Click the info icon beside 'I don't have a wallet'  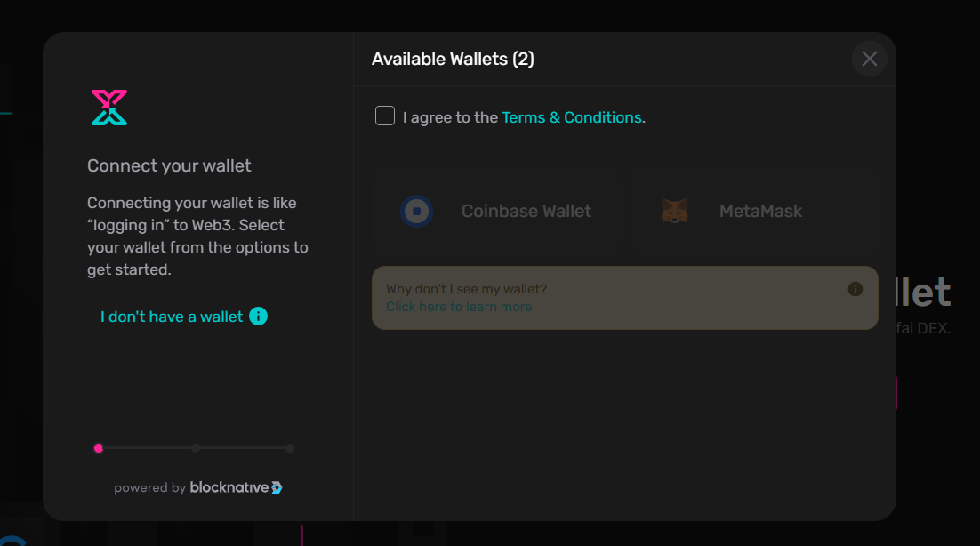pos(258,316)
